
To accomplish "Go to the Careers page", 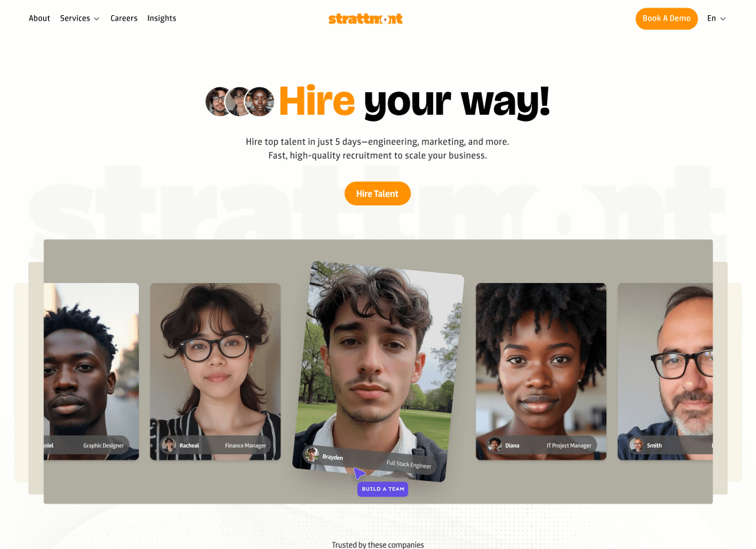I will tap(124, 19).
